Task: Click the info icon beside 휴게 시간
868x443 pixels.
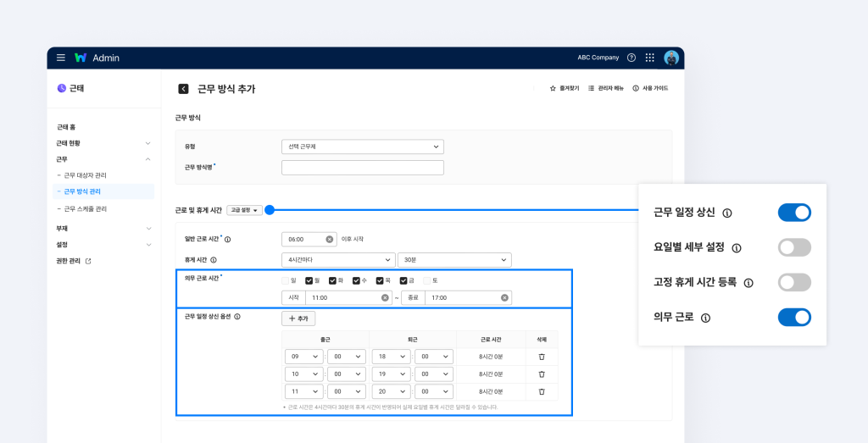Action: [214, 260]
